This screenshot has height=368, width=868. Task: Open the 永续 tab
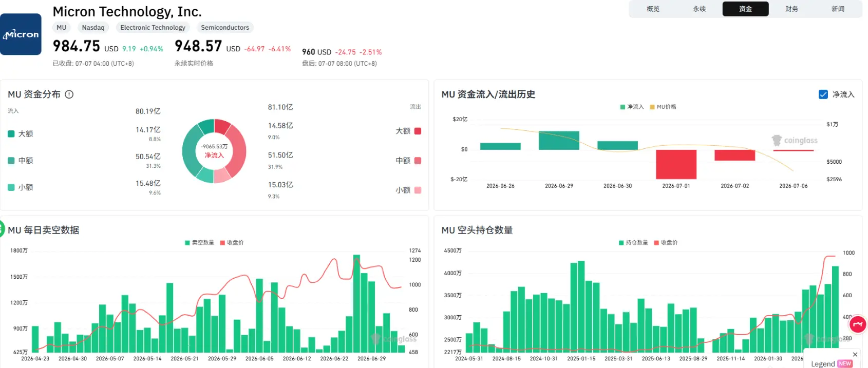(699, 9)
